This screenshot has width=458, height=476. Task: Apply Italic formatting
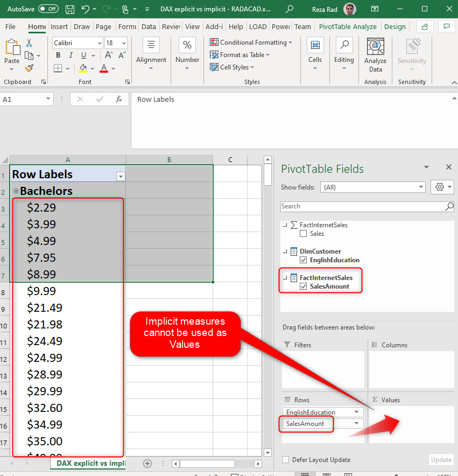coord(71,55)
